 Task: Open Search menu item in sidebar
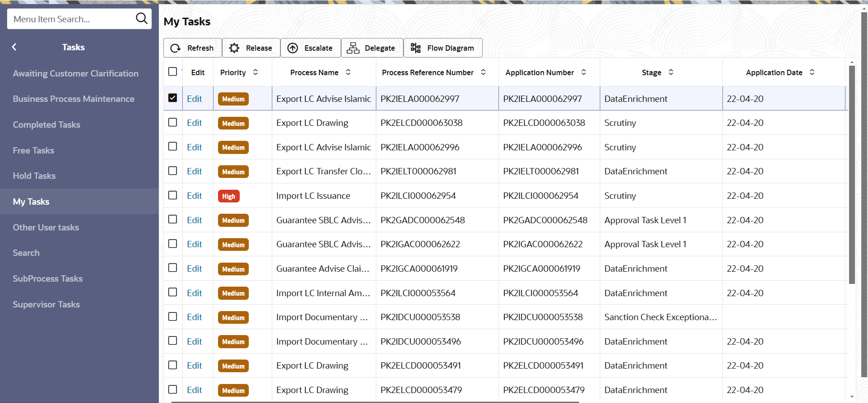[x=26, y=253]
